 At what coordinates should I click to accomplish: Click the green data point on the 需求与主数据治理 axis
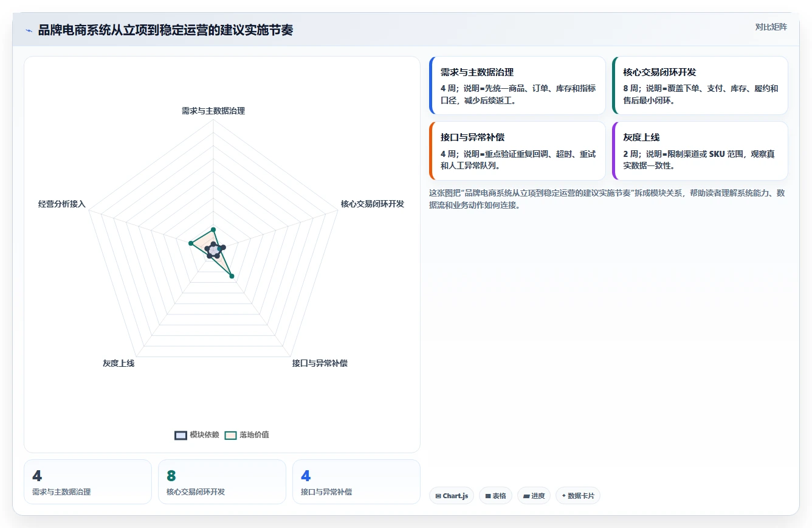213,229
